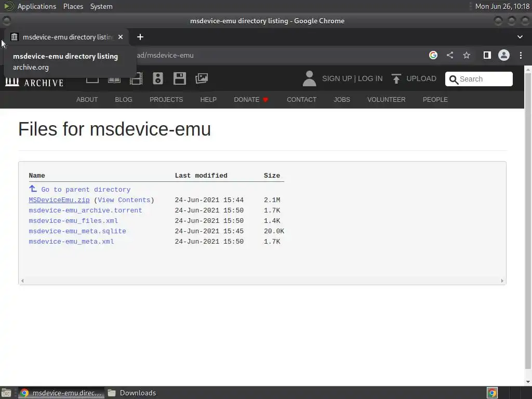Screen dimensions: 532x399
Task: Open the CONTACT nav item
Action: click(302, 99)
